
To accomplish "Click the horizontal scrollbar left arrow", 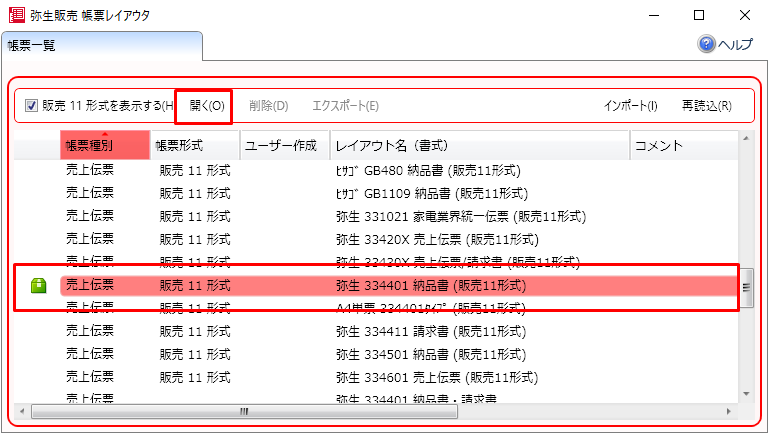I will [21, 411].
